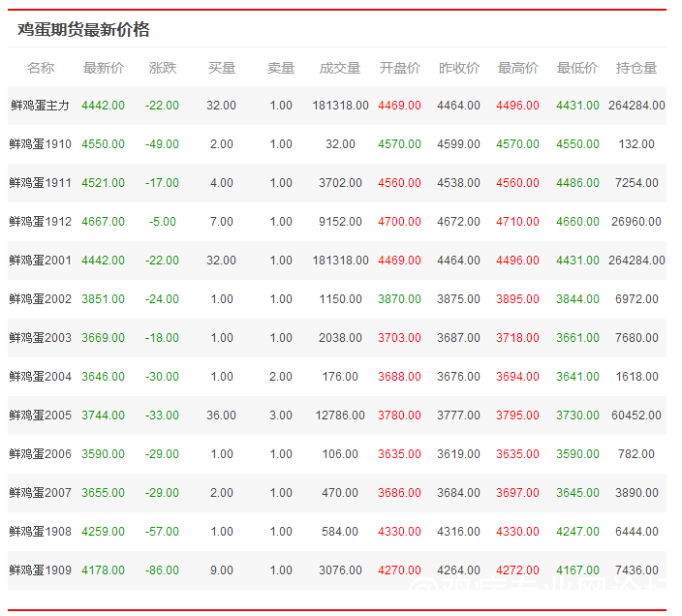Click change value -24.00
The image size is (682, 616).
pos(162,298)
